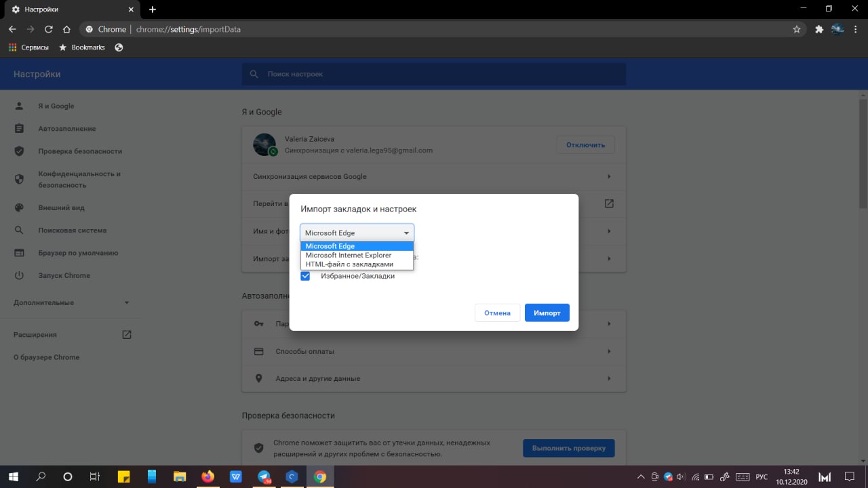Open the home page via house icon
Screen dimensions: 868x488
pyautogui.click(x=66, y=29)
